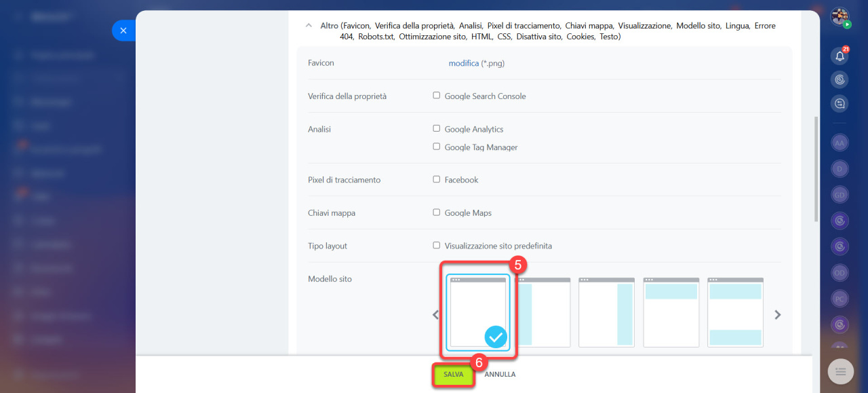Click the modifica link for the Favicon
This screenshot has width=868, height=393.
point(464,63)
